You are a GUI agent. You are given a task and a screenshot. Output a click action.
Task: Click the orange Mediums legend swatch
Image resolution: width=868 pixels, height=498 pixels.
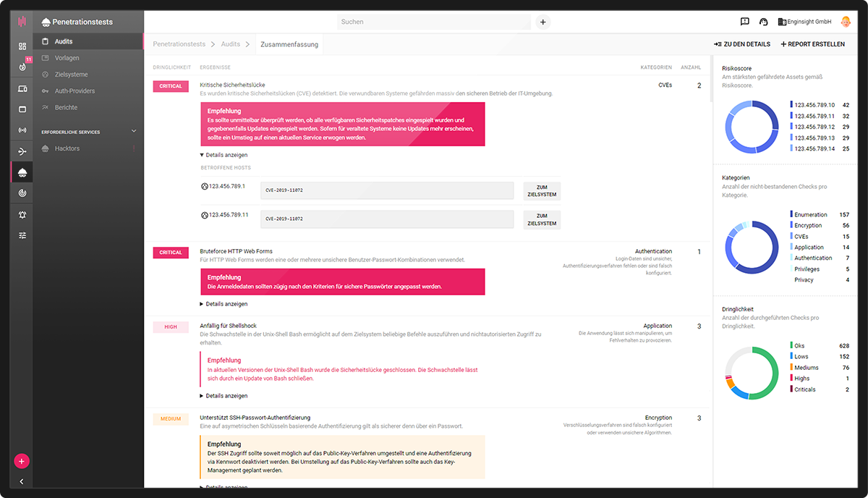791,368
